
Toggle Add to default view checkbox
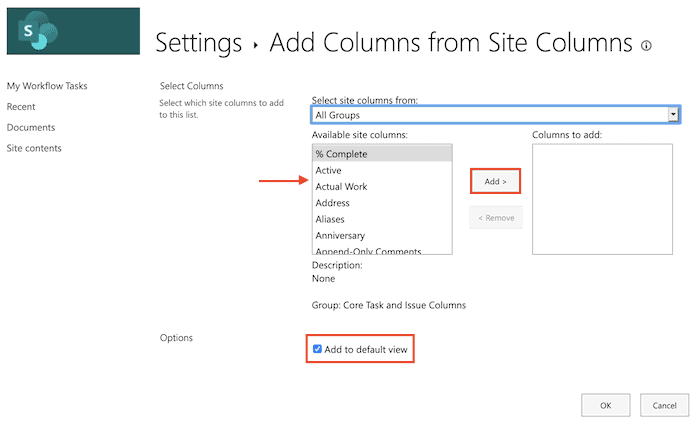[317, 349]
